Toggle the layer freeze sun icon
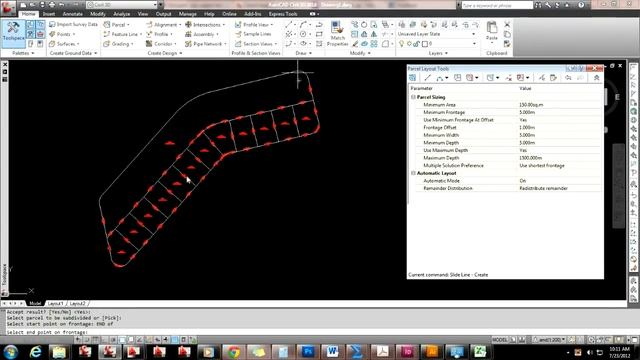 click(x=409, y=44)
